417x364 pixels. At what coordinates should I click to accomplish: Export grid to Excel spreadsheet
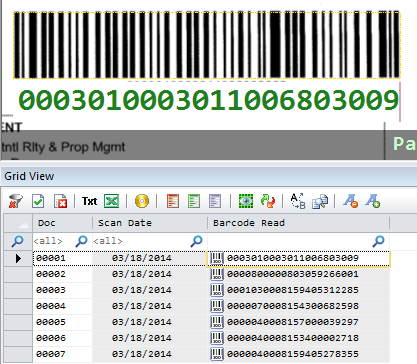click(x=112, y=201)
